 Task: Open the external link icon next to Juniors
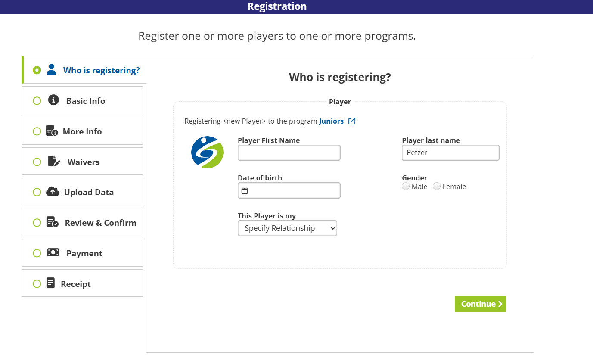352,121
